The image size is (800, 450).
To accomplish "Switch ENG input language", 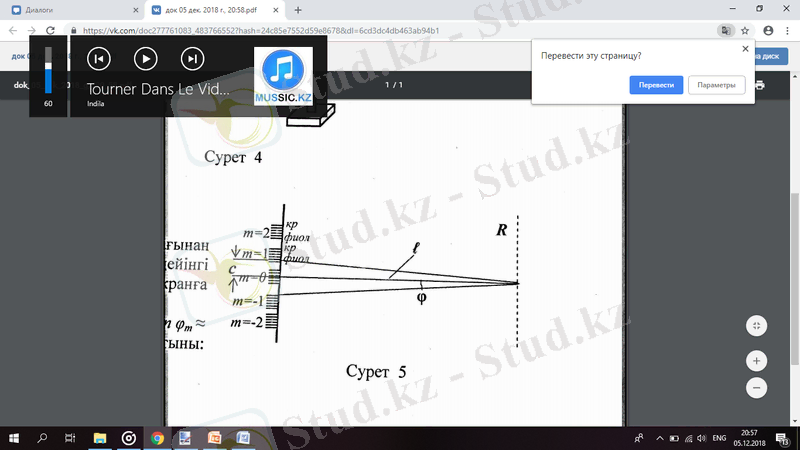I will pyautogui.click(x=719, y=438).
